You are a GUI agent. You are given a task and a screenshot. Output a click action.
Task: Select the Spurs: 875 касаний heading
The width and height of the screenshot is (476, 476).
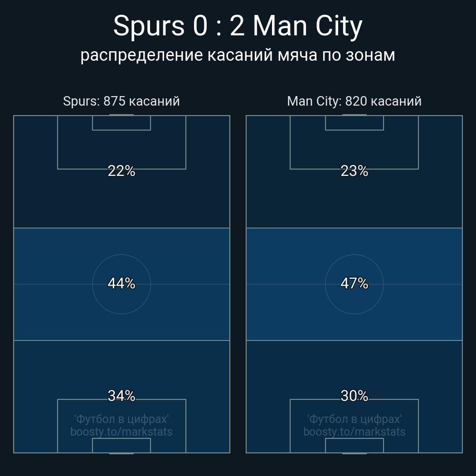click(121, 101)
